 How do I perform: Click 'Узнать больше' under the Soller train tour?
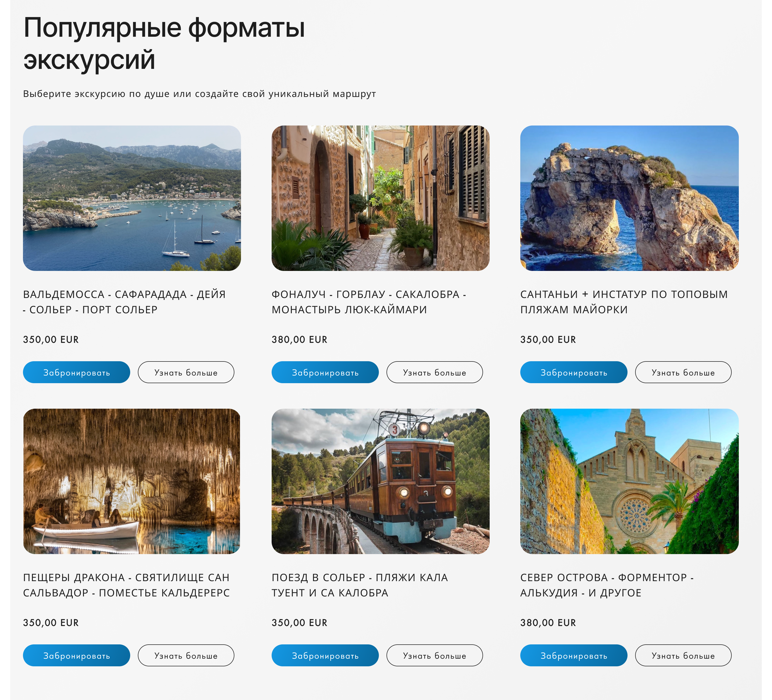coord(434,655)
